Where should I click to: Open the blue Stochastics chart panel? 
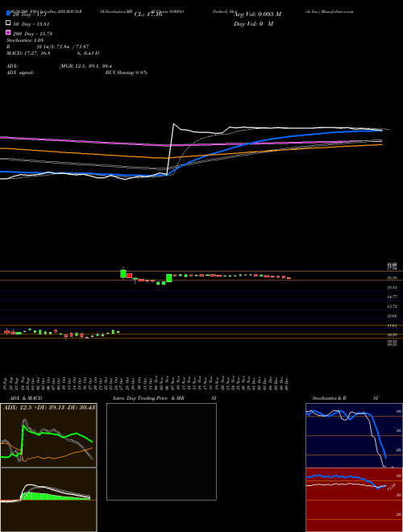pos(354,435)
